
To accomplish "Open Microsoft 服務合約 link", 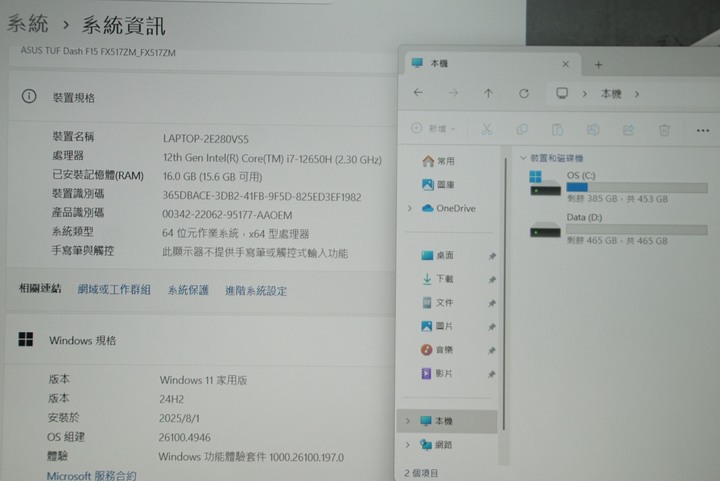I will point(91,475).
